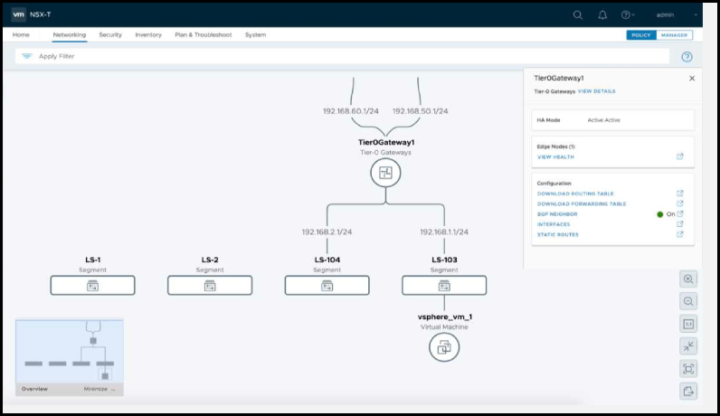Open the Static Routes link
This screenshot has height=416, width=720.
tap(558, 235)
